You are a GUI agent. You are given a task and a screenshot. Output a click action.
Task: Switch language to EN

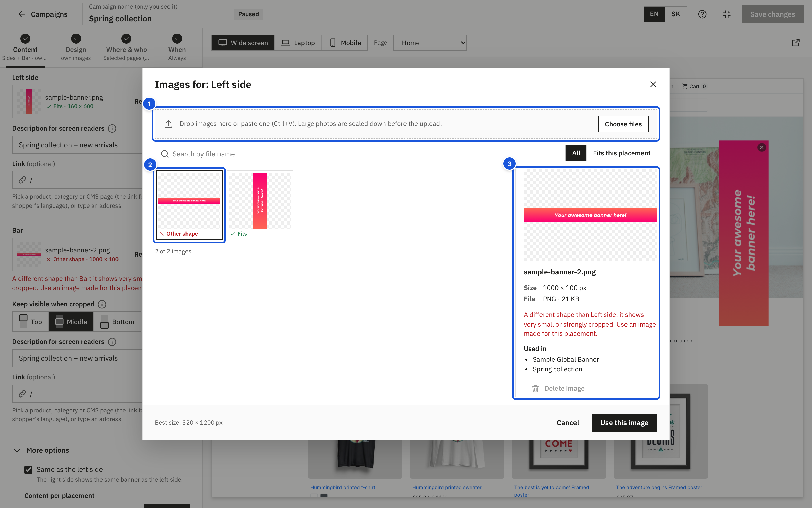[654, 14]
